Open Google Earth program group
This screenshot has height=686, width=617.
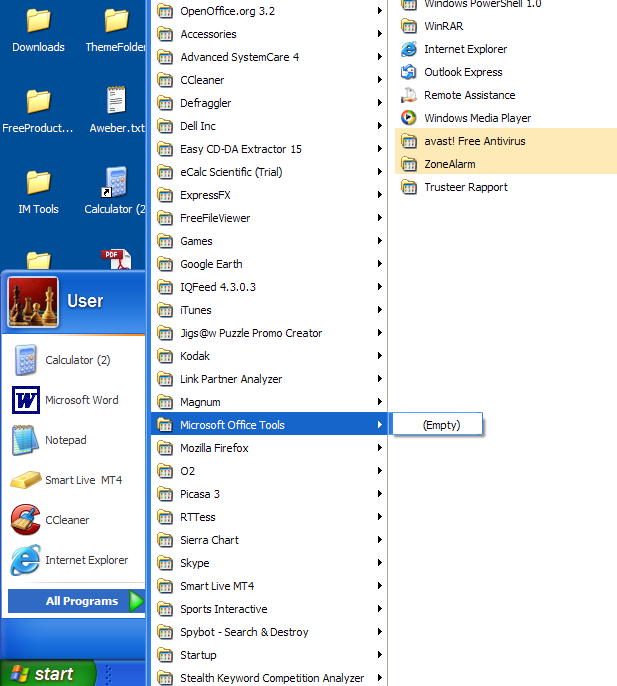[x=269, y=264]
